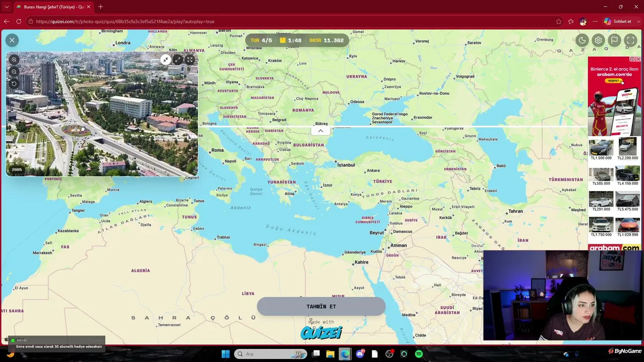The width and height of the screenshot is (644, 362).
Task: Click the TÜRKİYE country label
Action: [x=382, y=182]
